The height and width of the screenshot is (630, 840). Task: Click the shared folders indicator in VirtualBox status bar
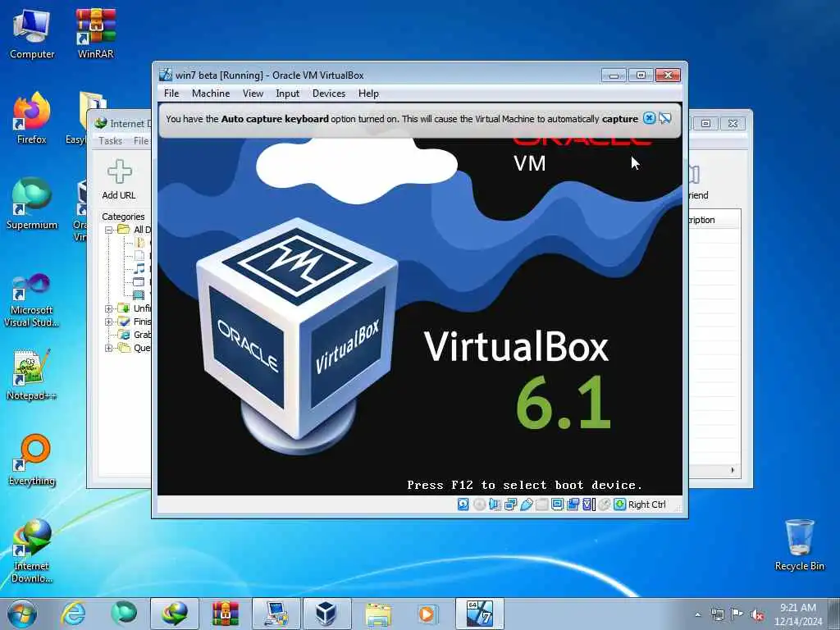(x=541, y=504)
